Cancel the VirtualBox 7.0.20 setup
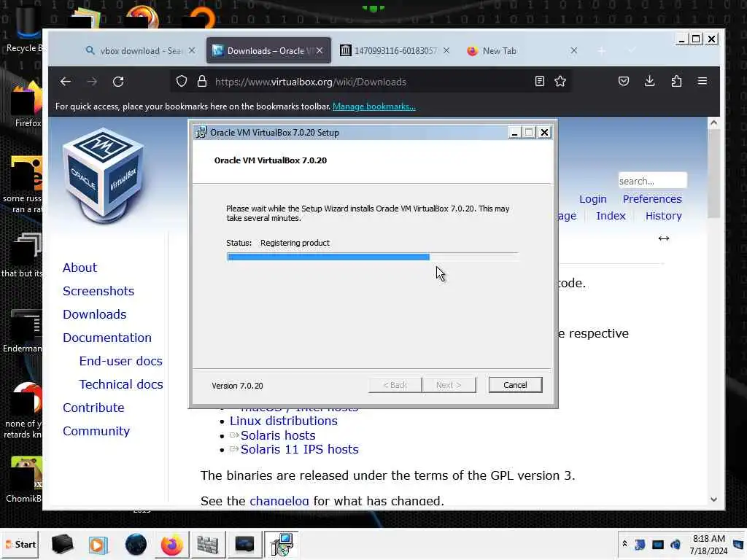Viewport: 747px width, 560px height. 515,385
